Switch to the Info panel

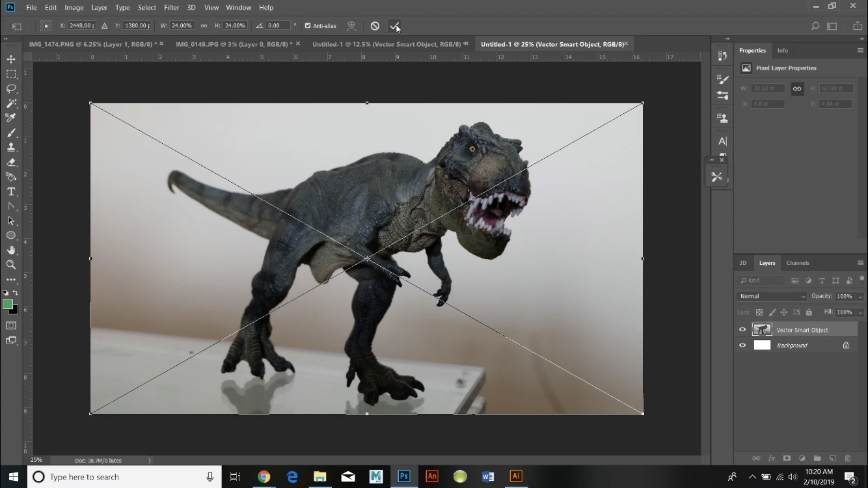[783, 50]
